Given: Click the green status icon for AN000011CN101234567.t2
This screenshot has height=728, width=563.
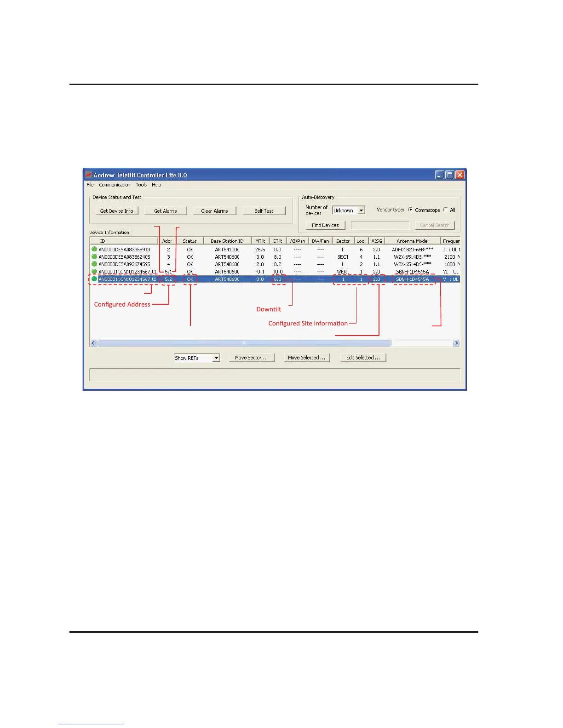Looking at the screenshot, I should click(x=94, y=279).
